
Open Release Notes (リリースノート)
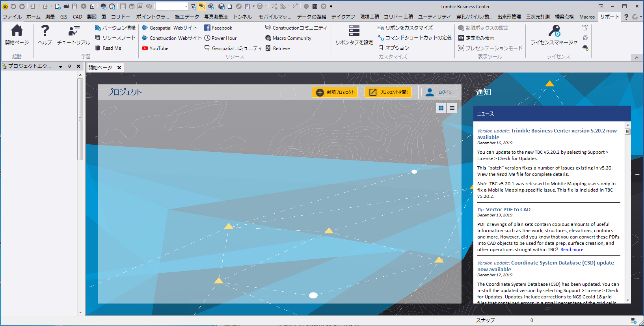click(x=115, y=38)
